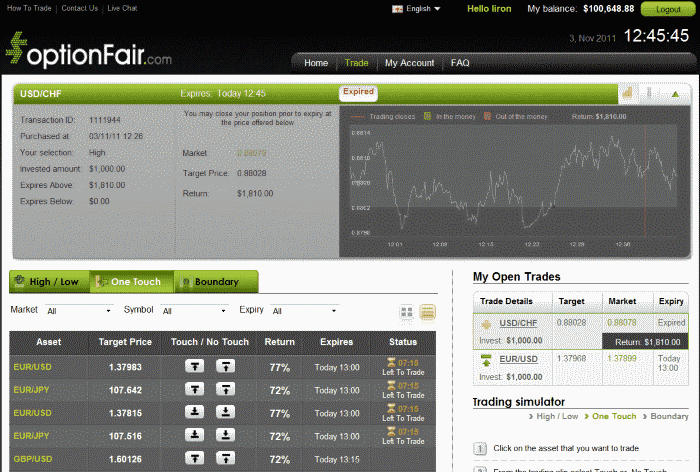Image resolution: width=700 pixels, height=472 pixels.
Task: Open Live Chat link
Action: [122, 8]
